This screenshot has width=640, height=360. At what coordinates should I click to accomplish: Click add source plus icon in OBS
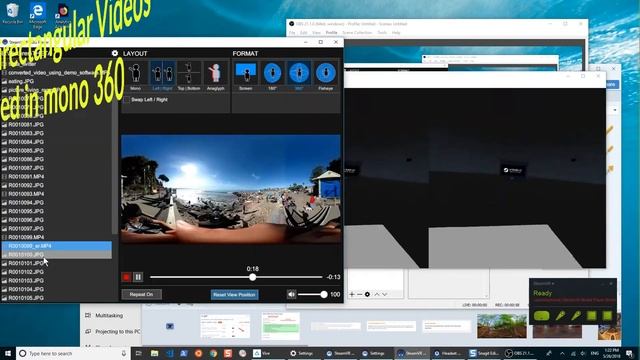tap(352, 294)
